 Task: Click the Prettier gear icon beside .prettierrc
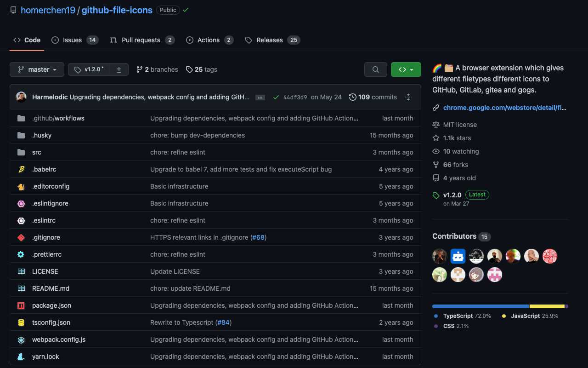click(x=21, y=254)
